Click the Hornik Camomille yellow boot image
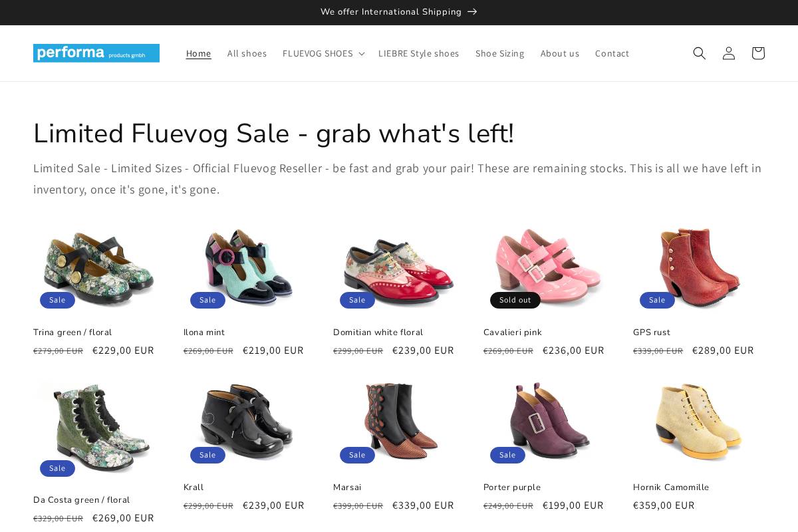The image size is (798, 532). (698, 424)
